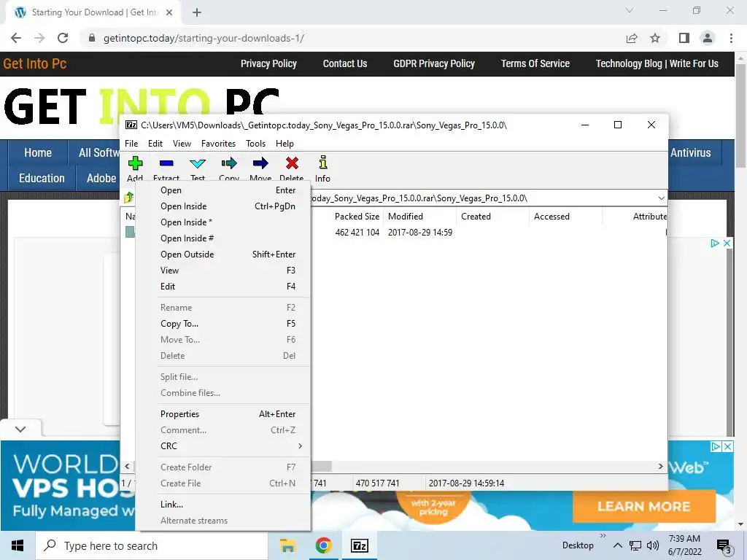747x560 pixels.
Task: Close the bottom banner ad X
Action: coord(728,447)
